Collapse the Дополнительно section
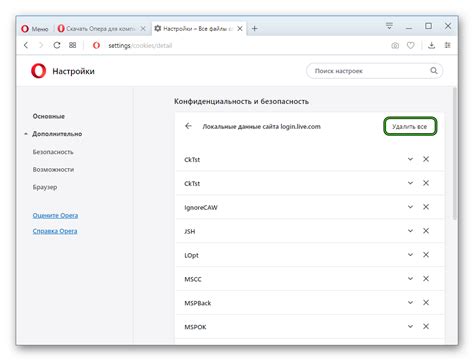Viewport: 474px width, 361px height. (x=57, y=134)
